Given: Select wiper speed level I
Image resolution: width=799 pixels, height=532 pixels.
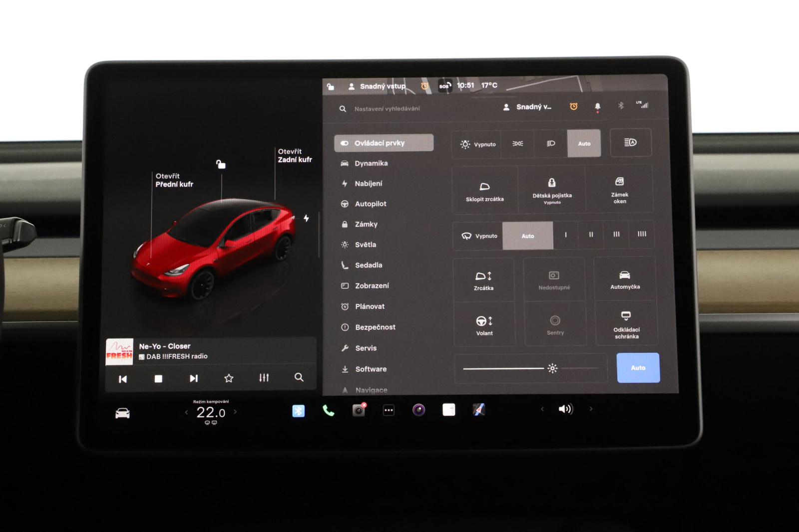Looking at the screenshot, I should coord(566,235).
